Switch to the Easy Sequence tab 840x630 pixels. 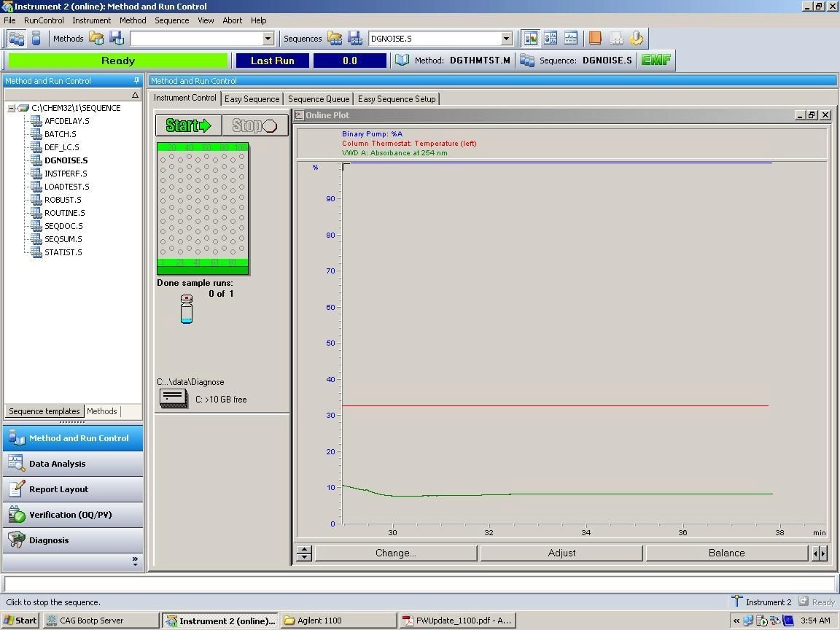(252, 98)
